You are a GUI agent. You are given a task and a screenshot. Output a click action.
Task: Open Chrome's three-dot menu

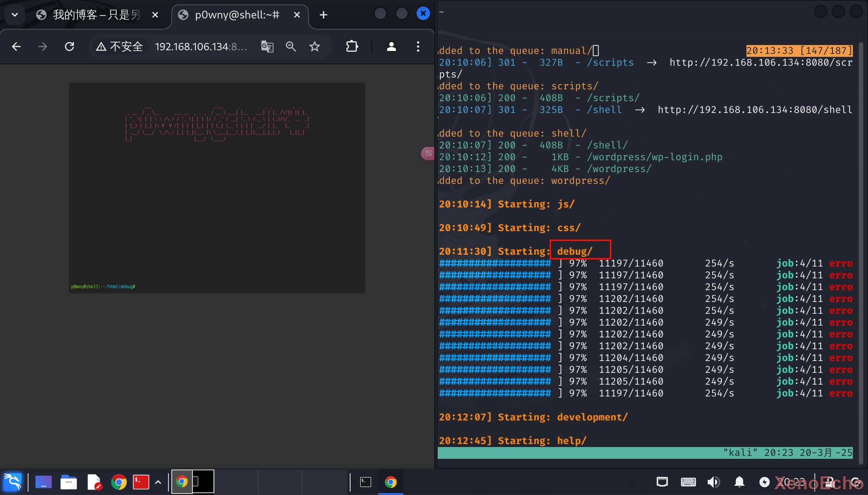pos(418,47)
